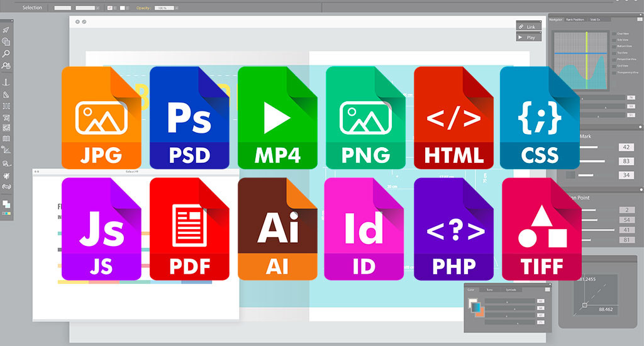Open the violet PHP file icon
Image resolution: width=644 pixels, height=346 pixels.
click(x=453, y=229)
